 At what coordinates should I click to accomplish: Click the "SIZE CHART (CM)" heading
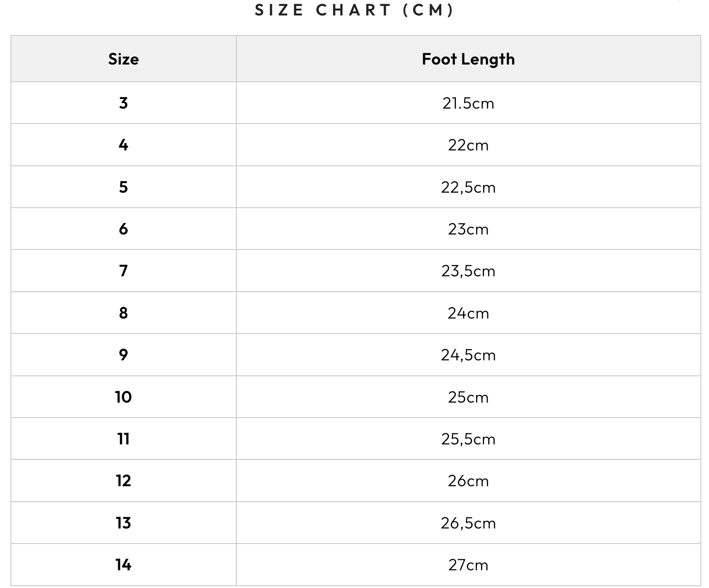click(x=354, y=10)
